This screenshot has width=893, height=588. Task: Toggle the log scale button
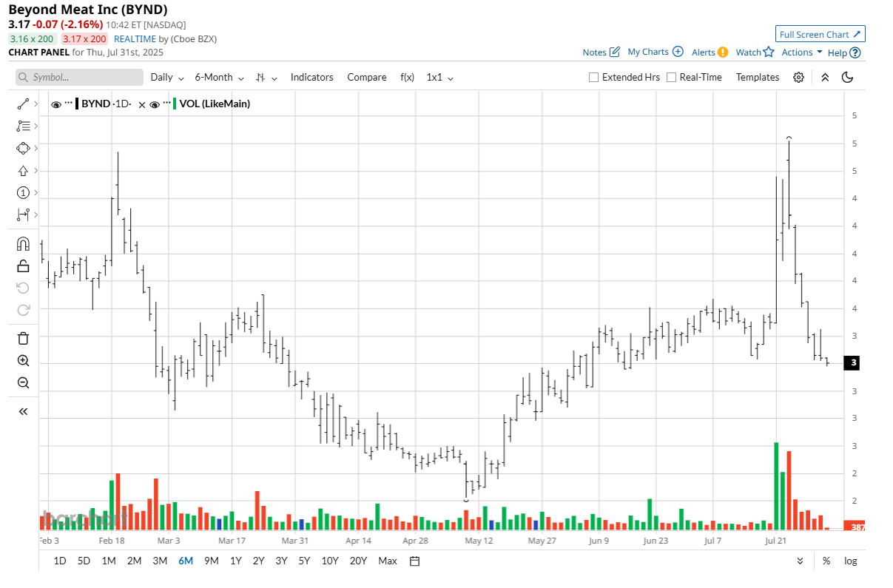[x=851, y=561]
